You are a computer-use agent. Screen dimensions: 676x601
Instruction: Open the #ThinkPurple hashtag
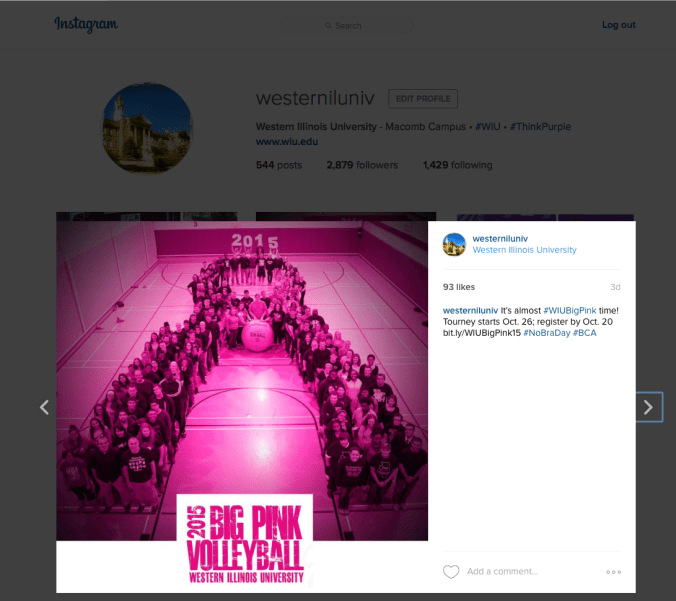click(541, 127)
